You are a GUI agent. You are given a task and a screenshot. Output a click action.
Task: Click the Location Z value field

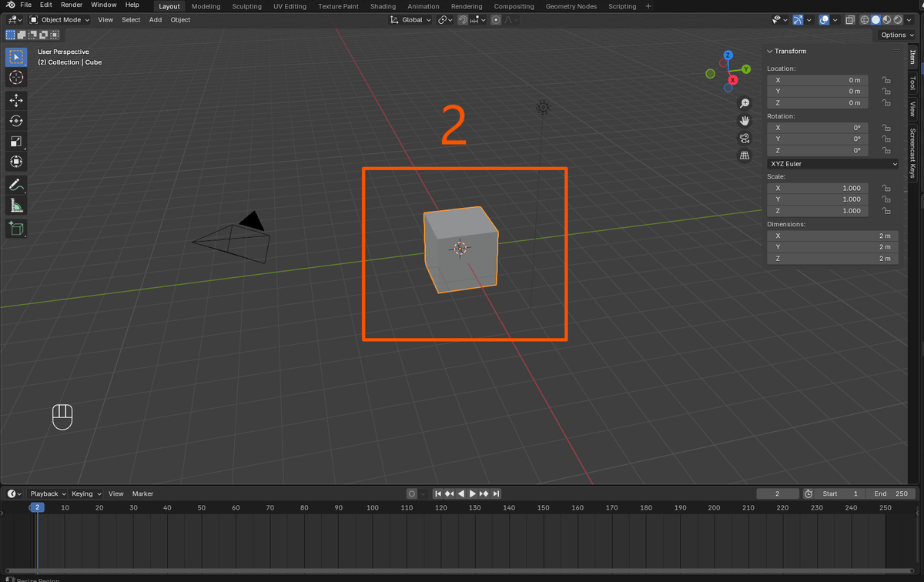click(x=818, y=102)
